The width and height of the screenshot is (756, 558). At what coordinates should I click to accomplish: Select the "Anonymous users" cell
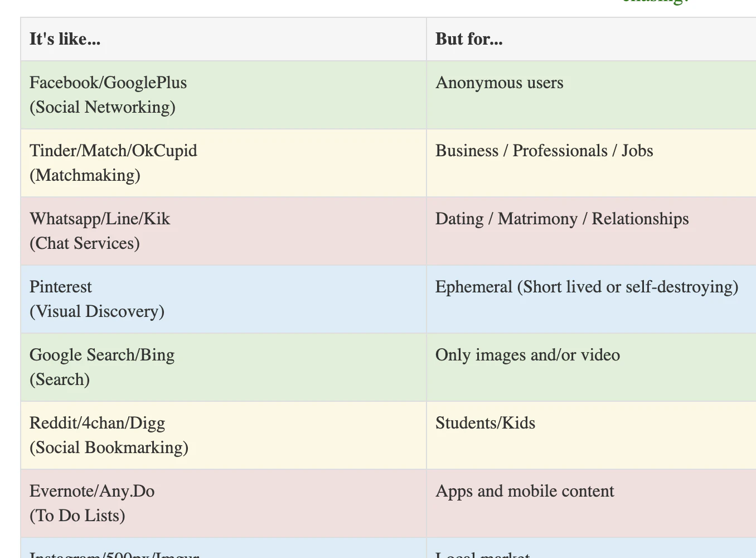[591, 95]
